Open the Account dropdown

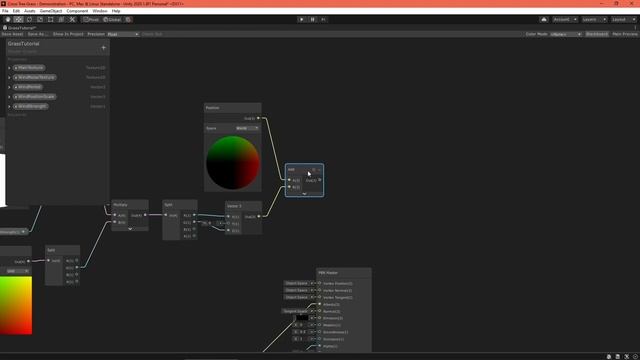click(565, 20)
